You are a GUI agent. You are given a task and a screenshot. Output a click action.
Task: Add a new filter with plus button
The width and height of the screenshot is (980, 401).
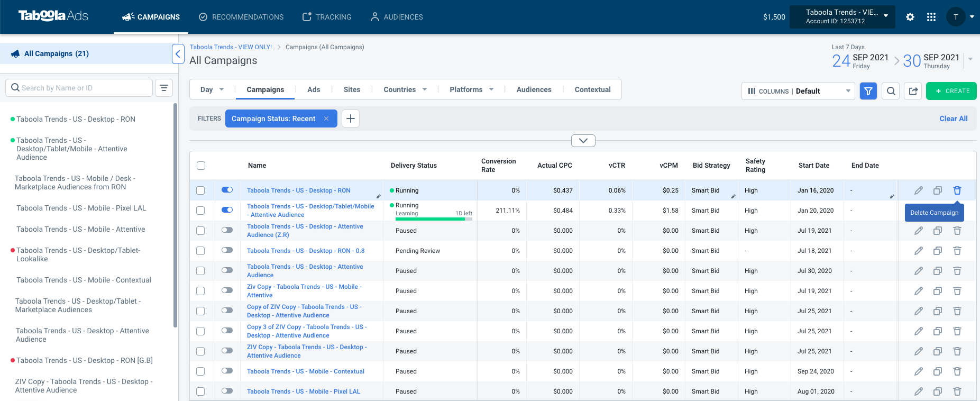(351, 119)
